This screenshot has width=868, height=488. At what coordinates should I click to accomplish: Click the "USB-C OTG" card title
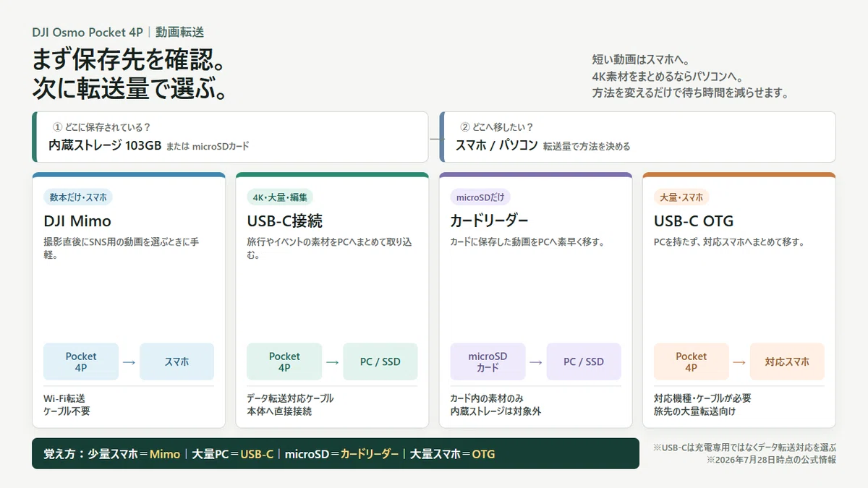tap(694, 221)
